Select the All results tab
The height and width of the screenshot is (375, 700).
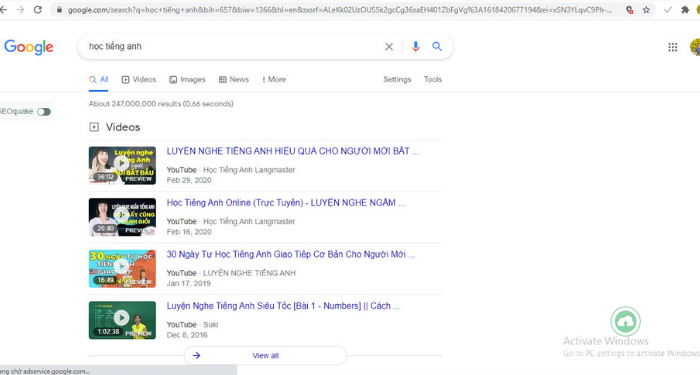pyautogui.click(x=99, y=79)
